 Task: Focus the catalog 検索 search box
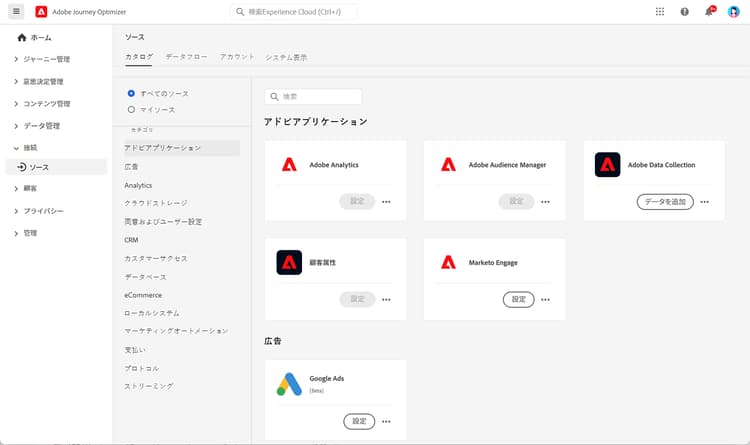[313, 97]
